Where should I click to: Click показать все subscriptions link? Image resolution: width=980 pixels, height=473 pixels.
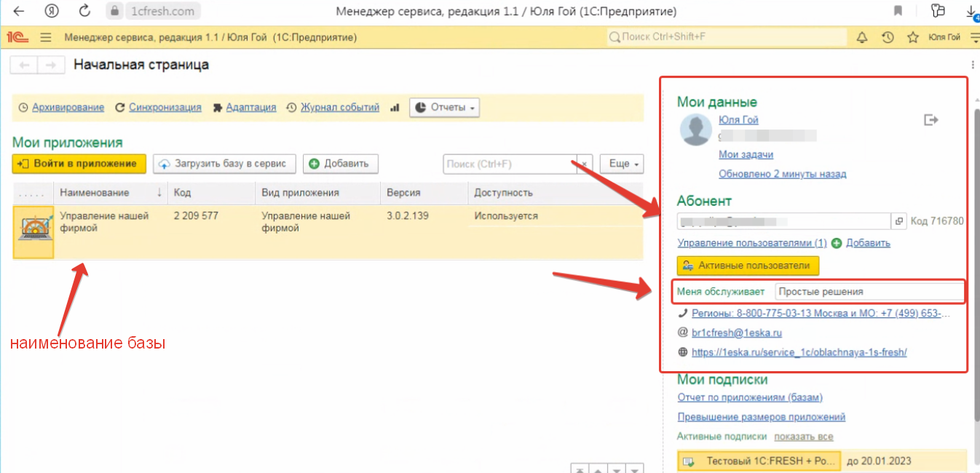(x=804, y=437)
